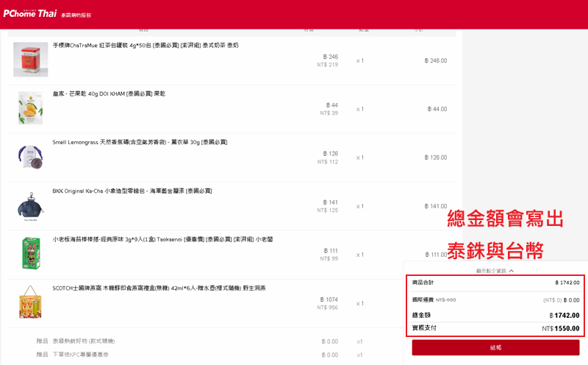588x365 pixels.
Task: Collapse the summary with 顯示較少資訊
Action: click(x=495, y=271)
